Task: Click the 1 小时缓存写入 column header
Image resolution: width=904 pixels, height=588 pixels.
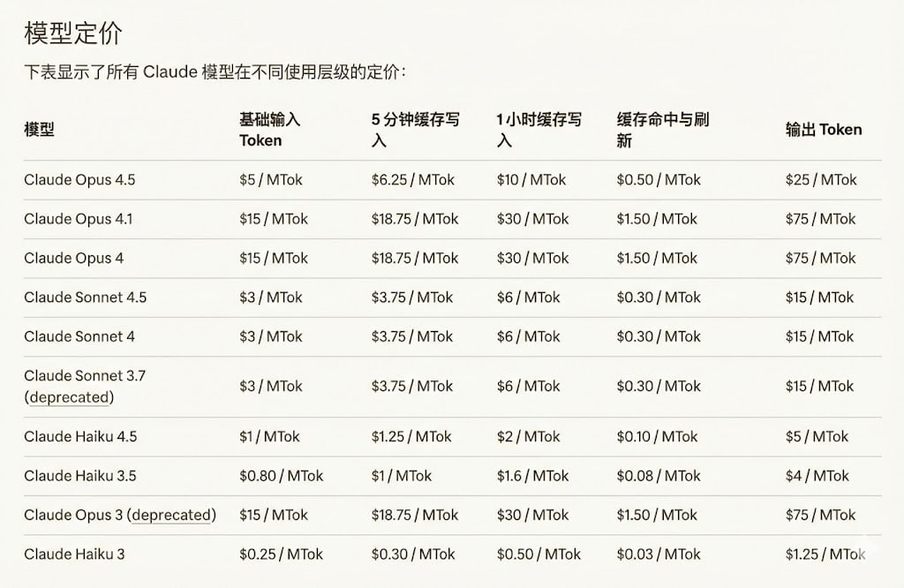Action: (539, 129)
